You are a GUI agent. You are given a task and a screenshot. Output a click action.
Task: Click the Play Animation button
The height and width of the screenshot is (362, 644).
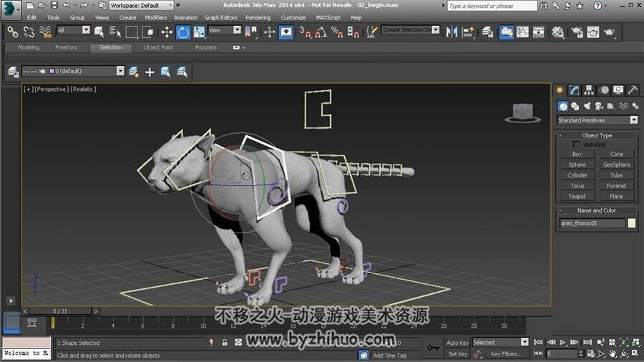[x=563, y=342]
